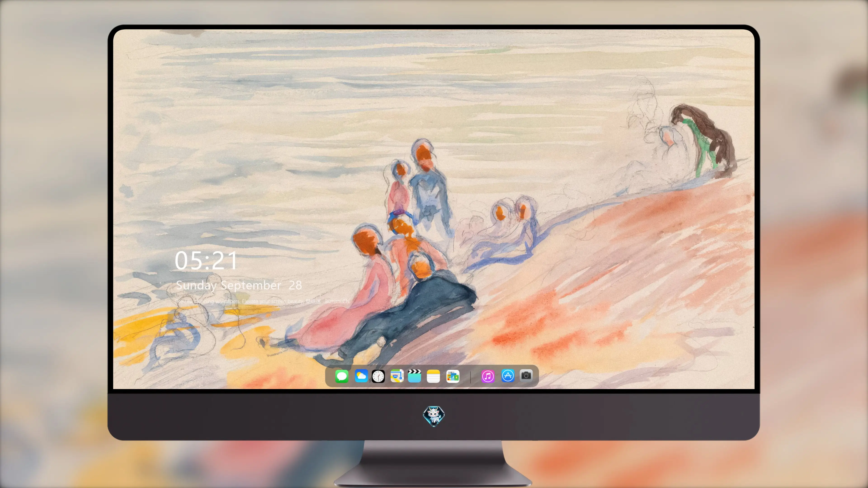This screenshot has width=868, height=488.
Task: Launch the App Store from the dock
Action: (x=508, y=375)
